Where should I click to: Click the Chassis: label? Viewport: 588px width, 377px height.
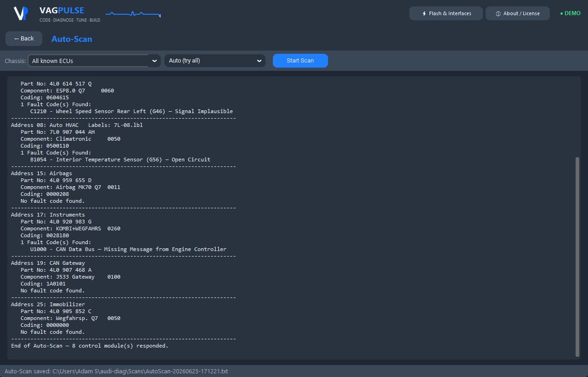(x=15, y=61)
